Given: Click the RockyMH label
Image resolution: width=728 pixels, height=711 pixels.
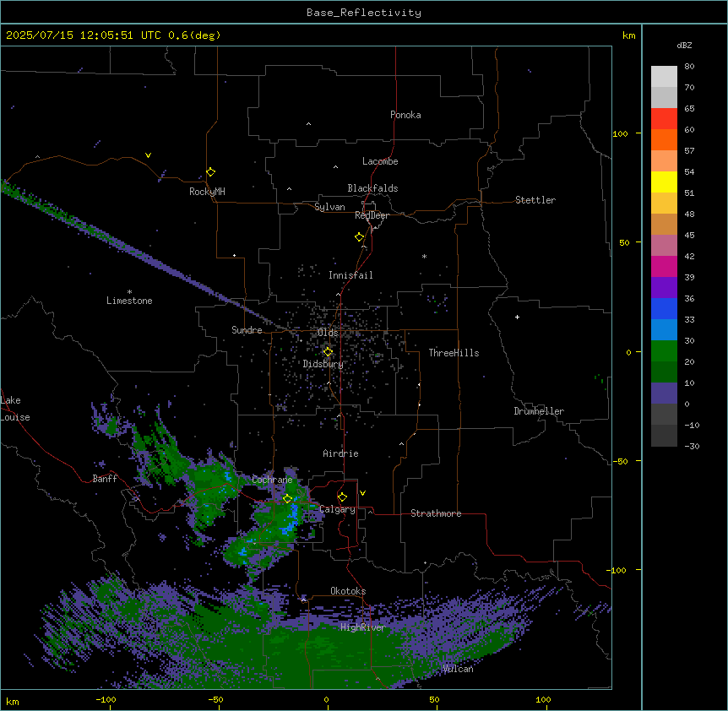Looking at the screenshot, I should click(207, 192).
